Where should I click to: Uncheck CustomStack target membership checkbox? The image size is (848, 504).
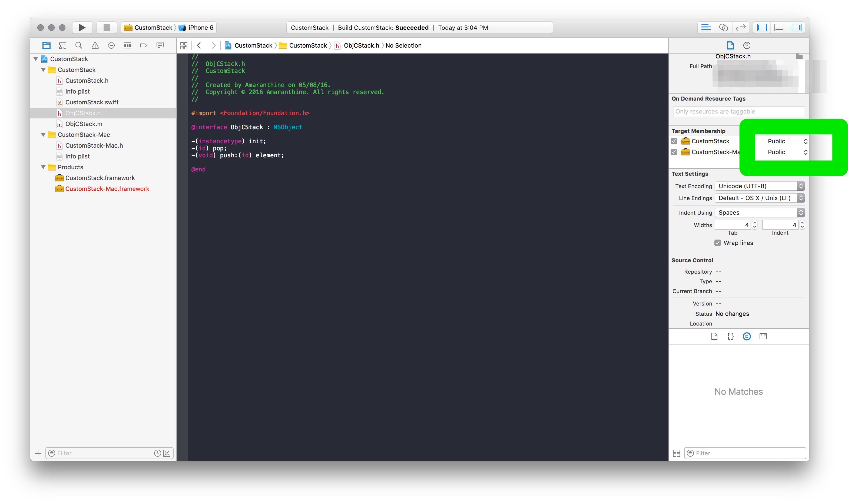click(x=674, y=141)
